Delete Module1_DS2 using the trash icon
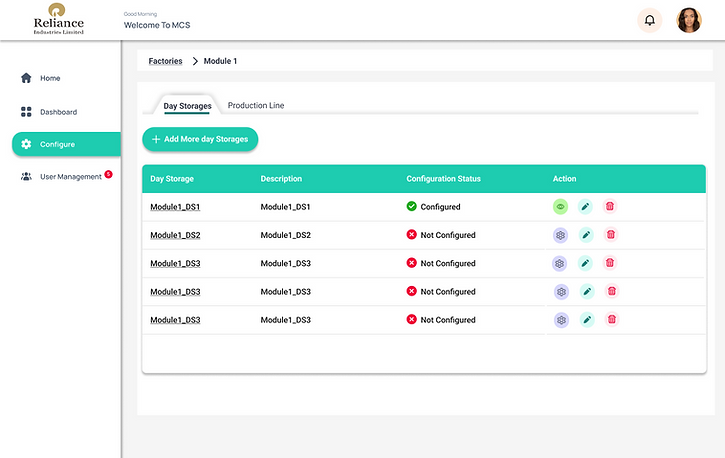The width and height of the screenshot is (725, 458). pyautogui.click(x=610, y=235)
